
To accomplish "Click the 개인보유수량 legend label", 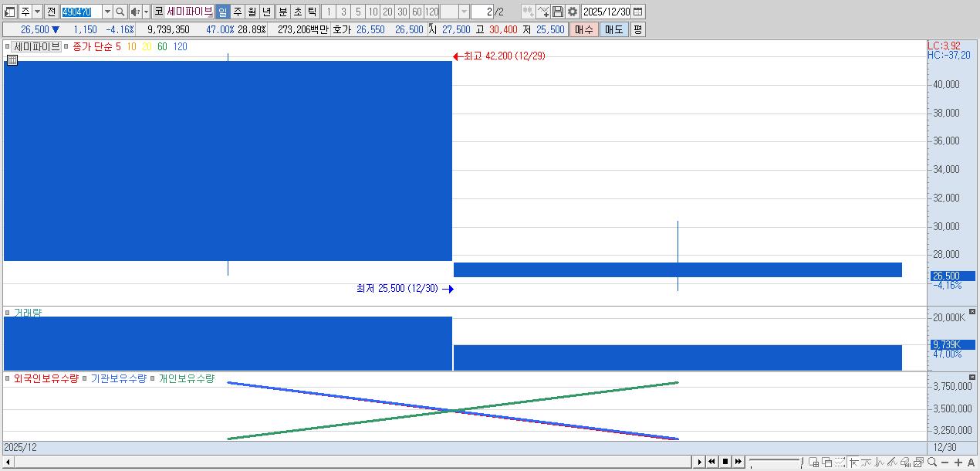I will (186, 378).
